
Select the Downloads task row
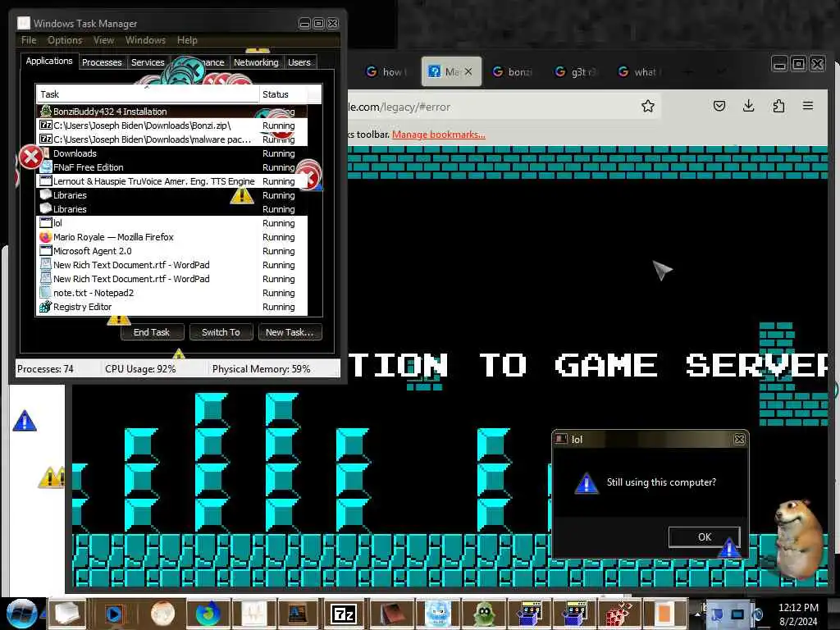(x=172, y=153)
